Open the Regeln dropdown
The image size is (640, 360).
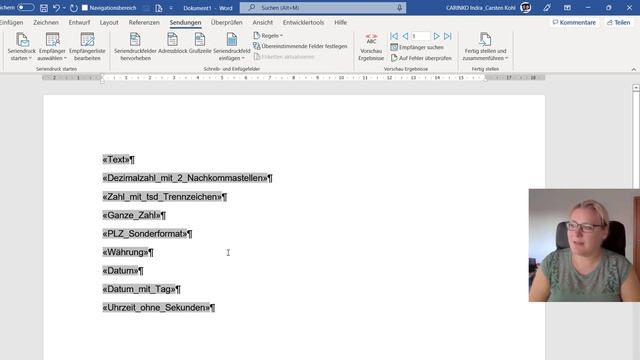click(268, 36)
